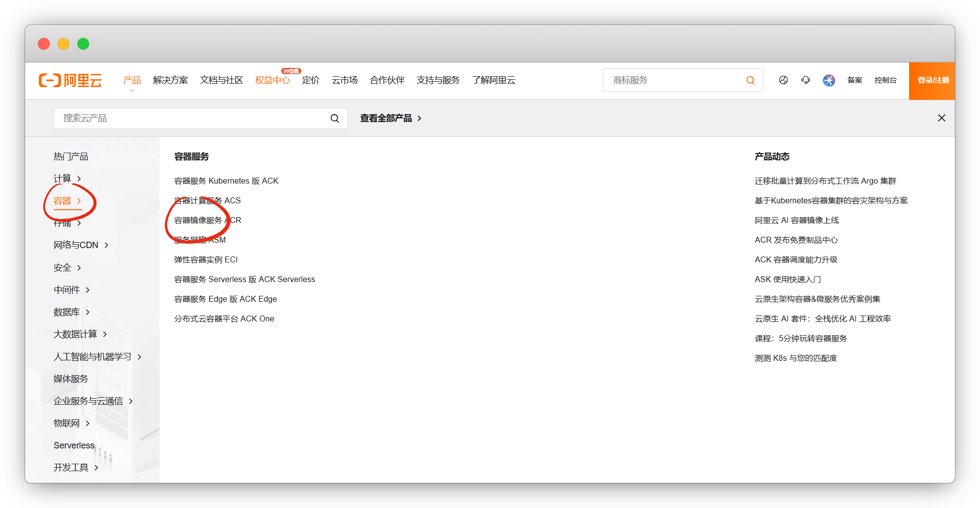Open 云原生 AI 套件 article
The height and width of the screenshot is (508, 980).
point(823,319)
